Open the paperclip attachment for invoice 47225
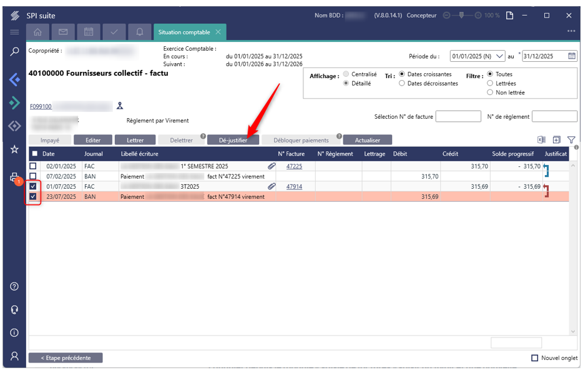Image resolution: width=588 pixels, height=370 pixels. click(272, 166)
